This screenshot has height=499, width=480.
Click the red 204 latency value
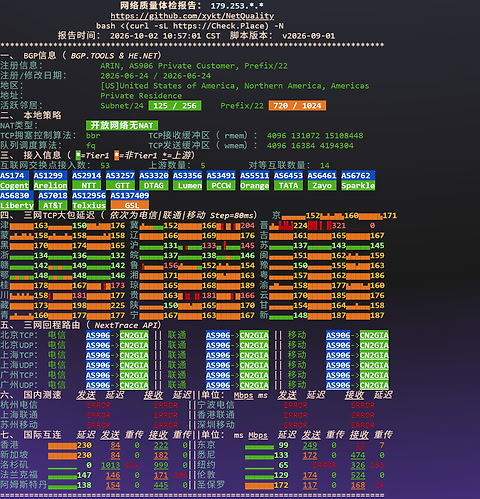248,226
